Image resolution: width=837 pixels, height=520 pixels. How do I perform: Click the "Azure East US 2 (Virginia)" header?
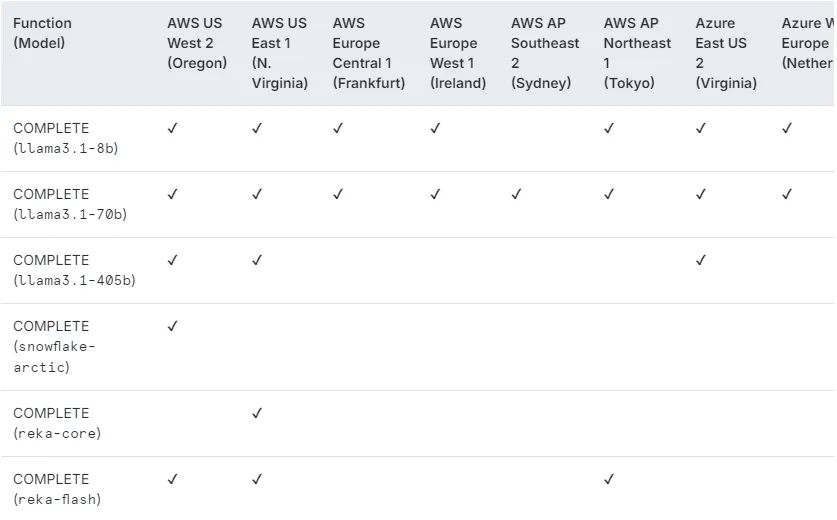click(725, 53)
